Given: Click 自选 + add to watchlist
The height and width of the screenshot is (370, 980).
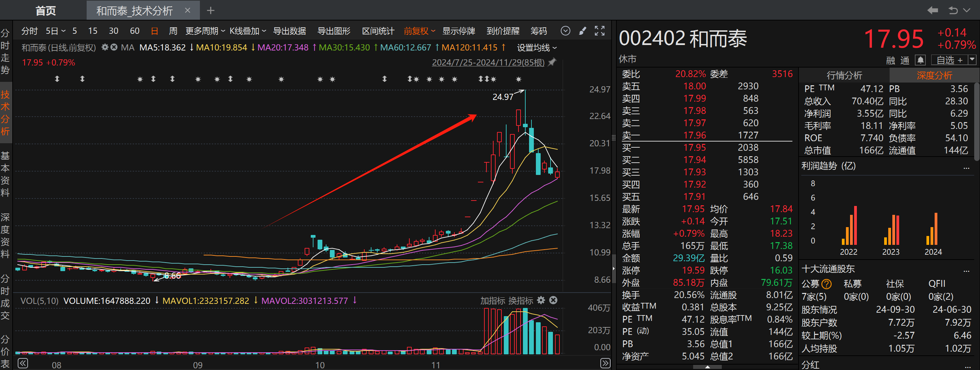Looking at the screenshot, I should [x=949, y=60].
